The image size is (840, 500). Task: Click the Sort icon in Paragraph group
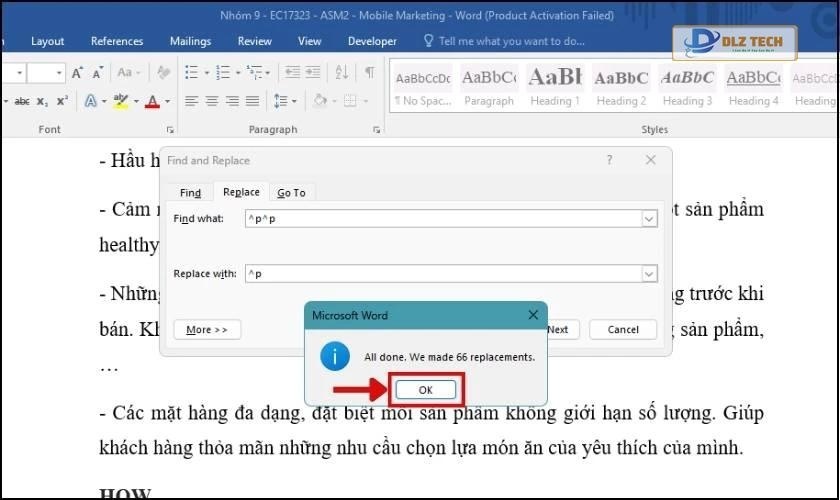[x=343, y=73]
